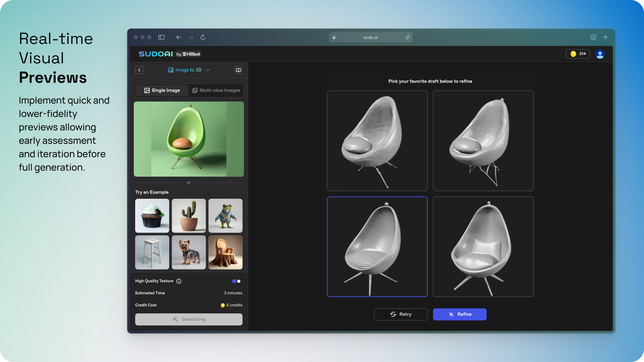Switch to the Single Image tab
644x362 pixels.
[x=162, y=90]
